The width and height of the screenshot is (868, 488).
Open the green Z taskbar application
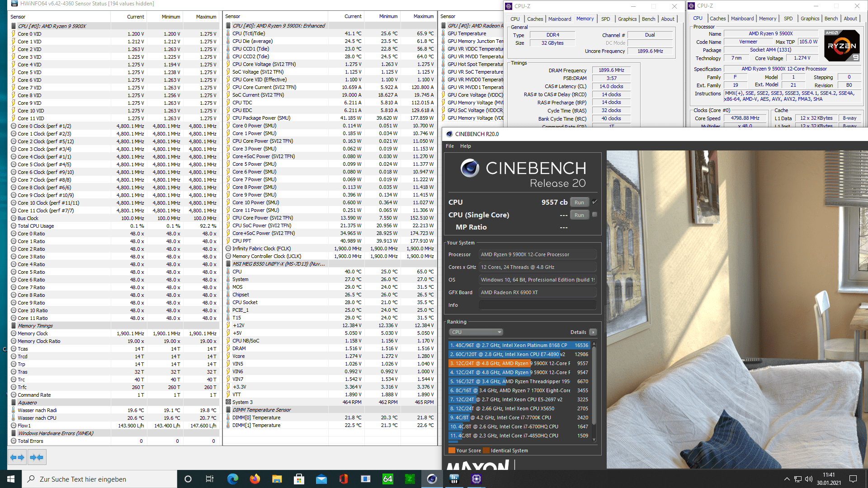point(410,479)
